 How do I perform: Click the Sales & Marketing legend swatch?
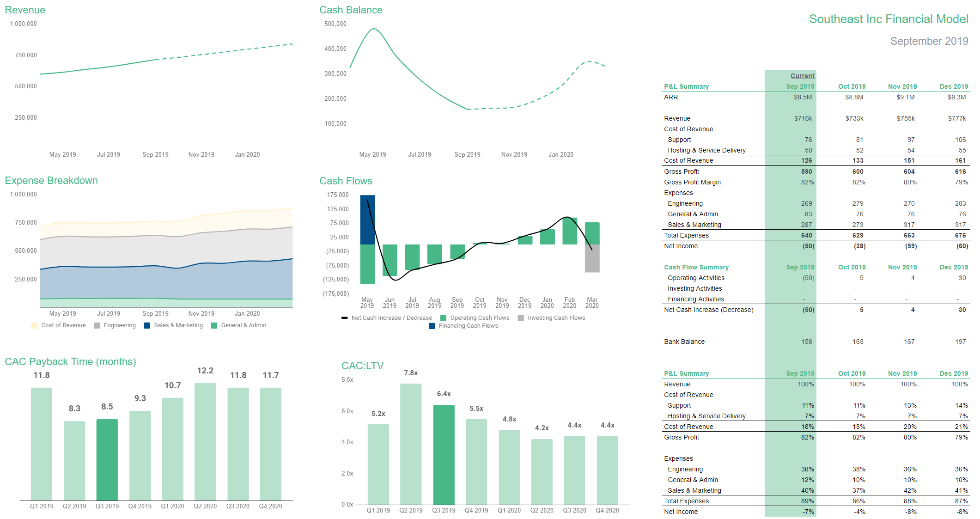tap(147, 325)
